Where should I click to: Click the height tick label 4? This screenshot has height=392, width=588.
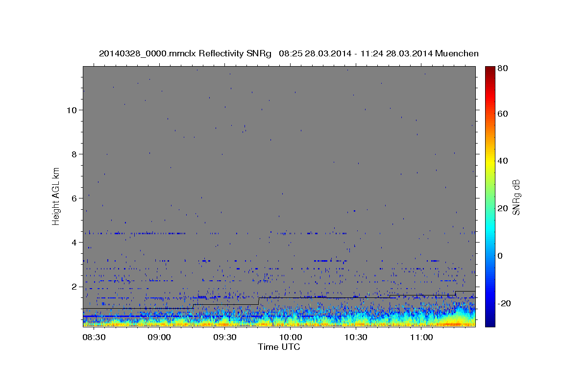point(74,242)
